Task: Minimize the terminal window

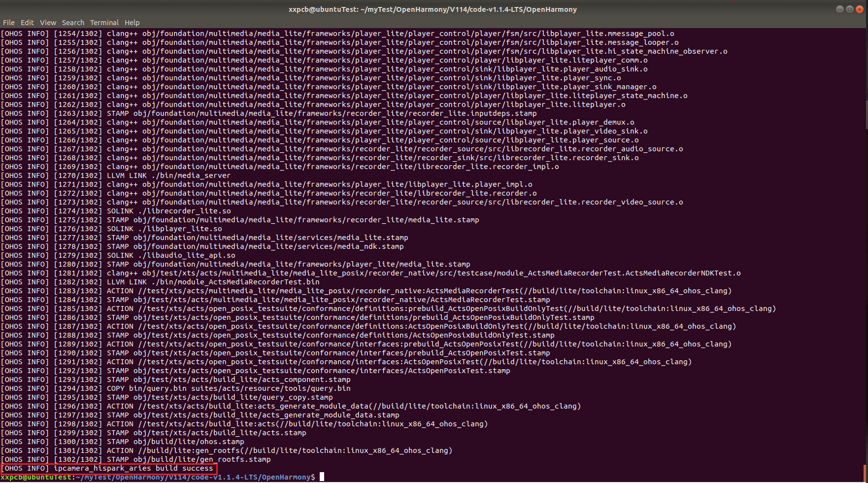Action: tap(839, 9)
